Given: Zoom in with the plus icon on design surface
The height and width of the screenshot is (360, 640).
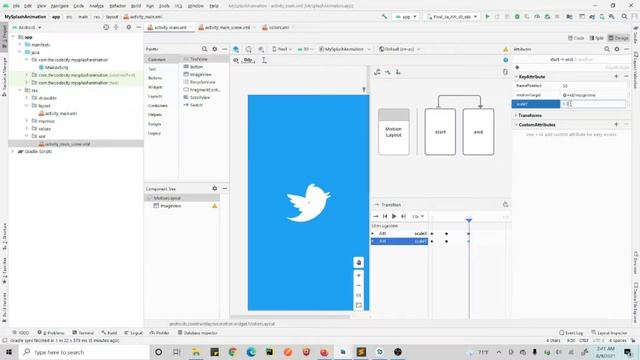Looking at the screenshot, I should coord(358,276).
